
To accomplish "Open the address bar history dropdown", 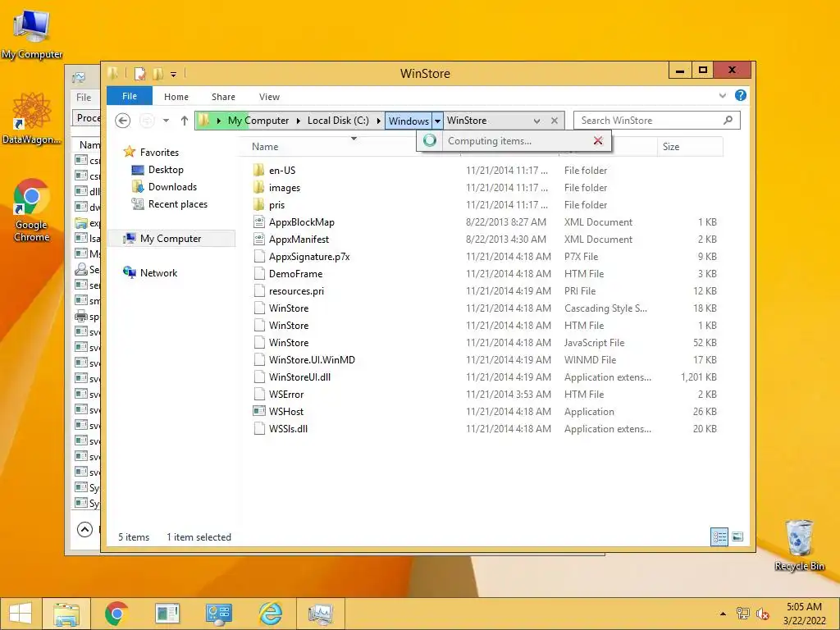I will pos(536,121).
